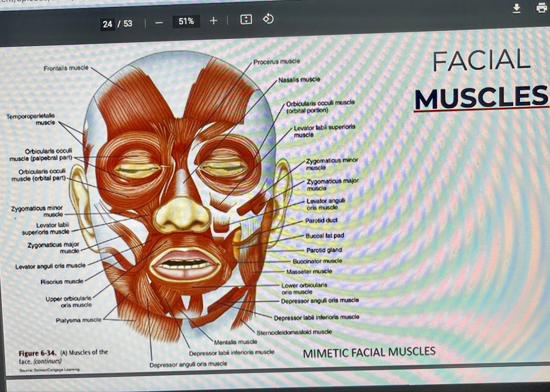Viewport: 550px width, 392px height.
Task: Print the document with the printer icon
Action: point(541,8)
